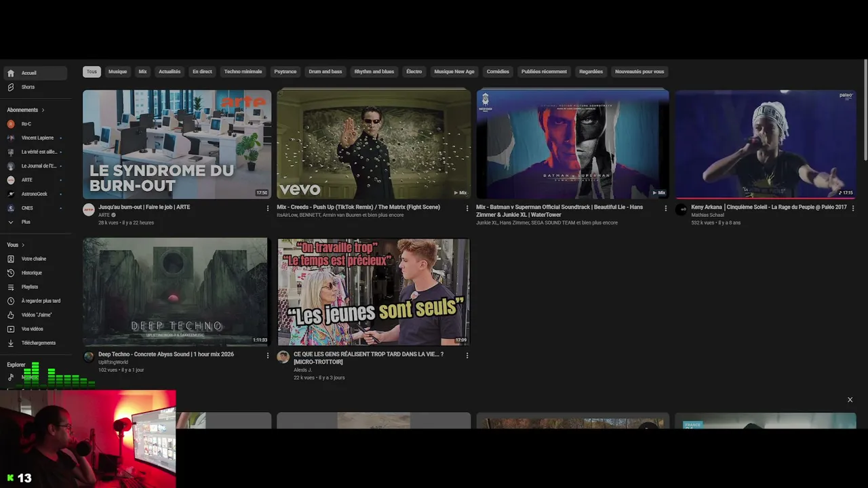Filter feed by Comédies chip
This screenshot has height=488, width=868.
[498, 72]
